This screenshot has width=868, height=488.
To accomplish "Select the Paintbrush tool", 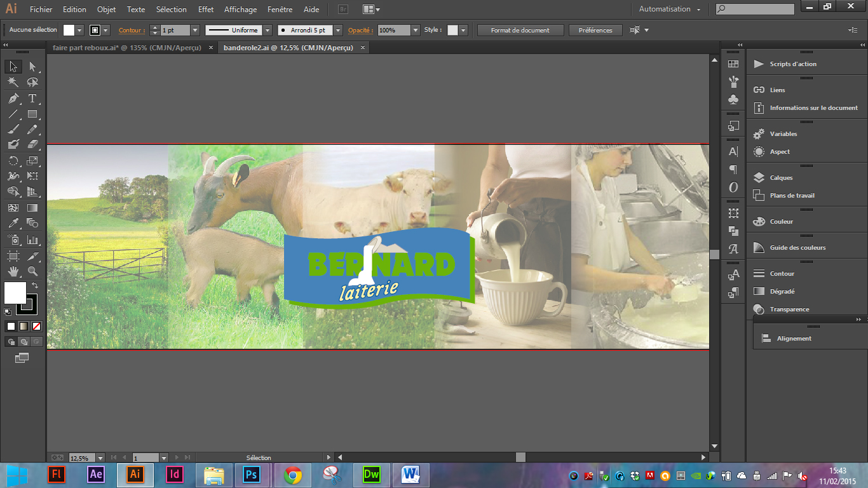I will pyautogui.click(x=13, y=129).
